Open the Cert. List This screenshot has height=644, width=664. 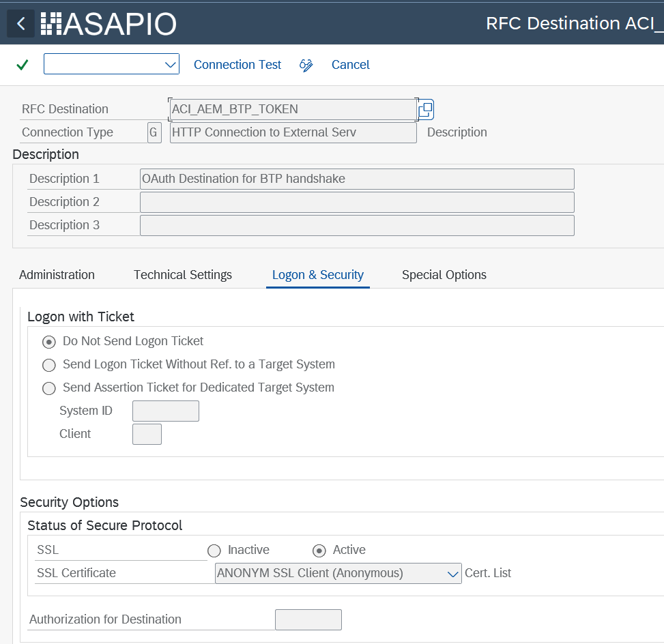click(x=487, y=573)
